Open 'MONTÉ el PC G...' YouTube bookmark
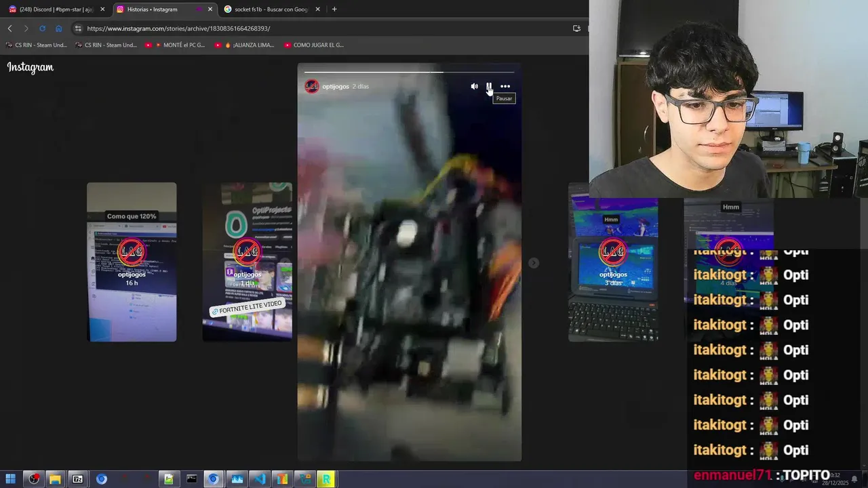Screen dimensions: 868x488 (x=175, y=45)
